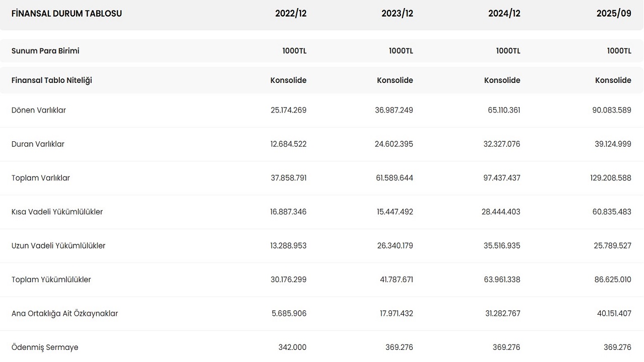Click the Duran Varlıklar row label

[38, 144]
